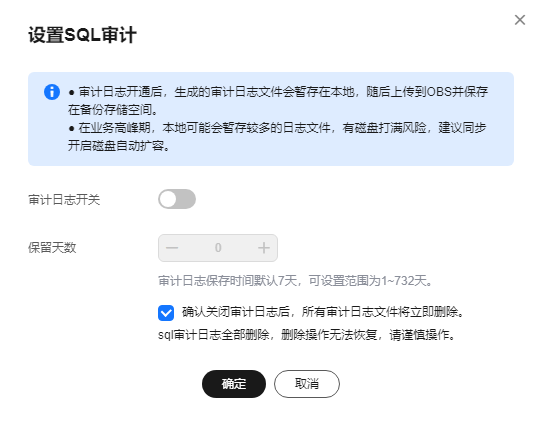Click the 确认关闭审计日志后 checkbox label text
The image size is (540, 424).
click(x=323, y=312)
